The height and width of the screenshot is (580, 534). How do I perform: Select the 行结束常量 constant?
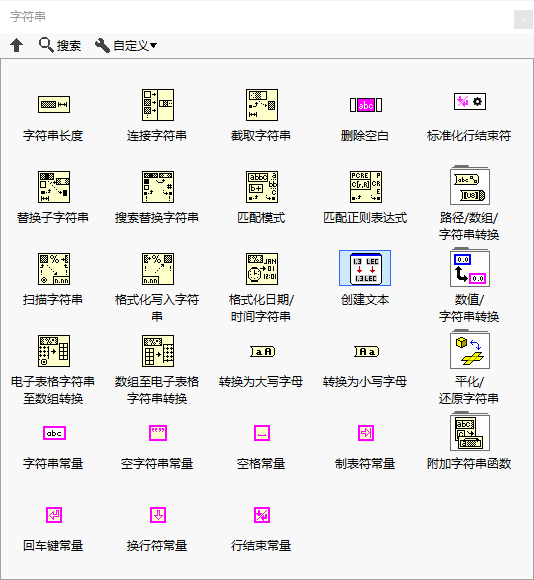click(262, 515)
